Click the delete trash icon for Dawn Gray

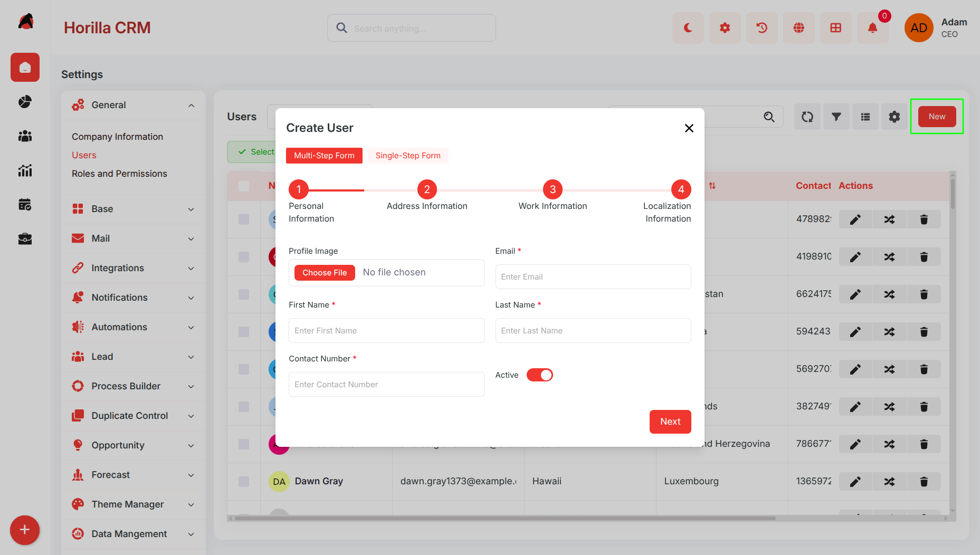click(x=924, y=482)
